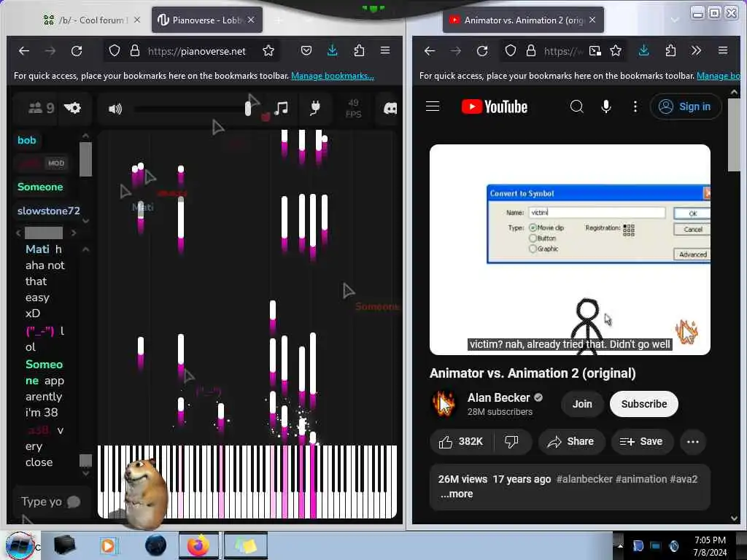
Task: Show site lock info for pianoverse.net
Action: point(135,50)
